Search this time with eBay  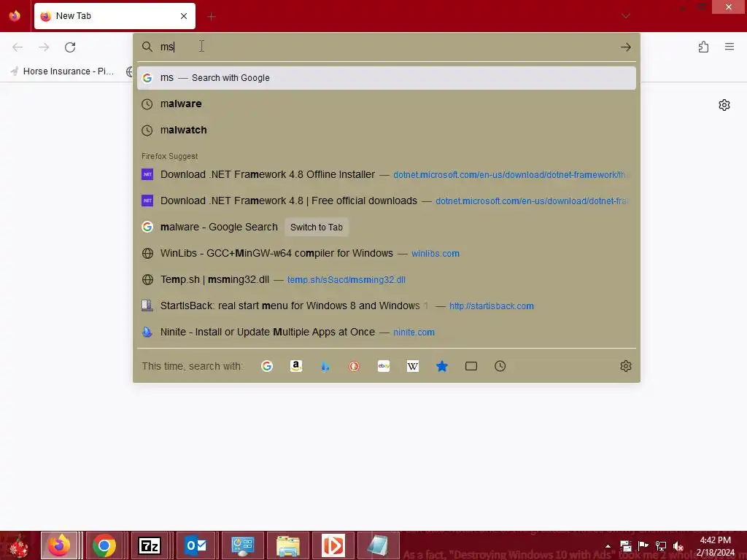coord(384,366)
